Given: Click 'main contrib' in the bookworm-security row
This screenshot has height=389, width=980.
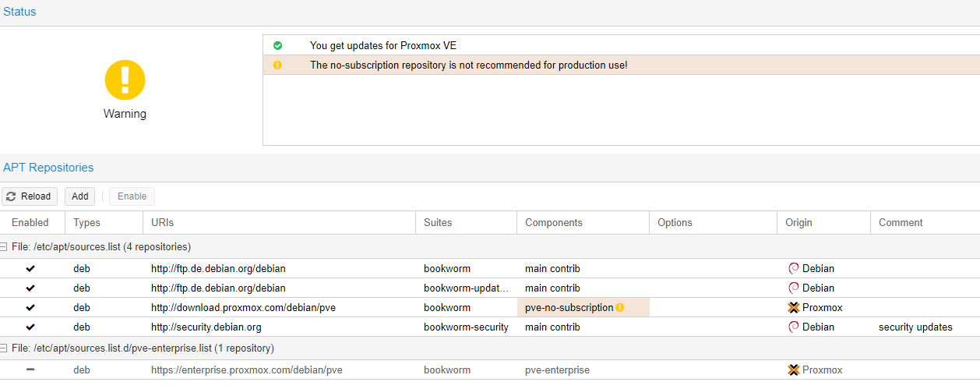Looking at the screenshot, I should [x=552, y=327].
